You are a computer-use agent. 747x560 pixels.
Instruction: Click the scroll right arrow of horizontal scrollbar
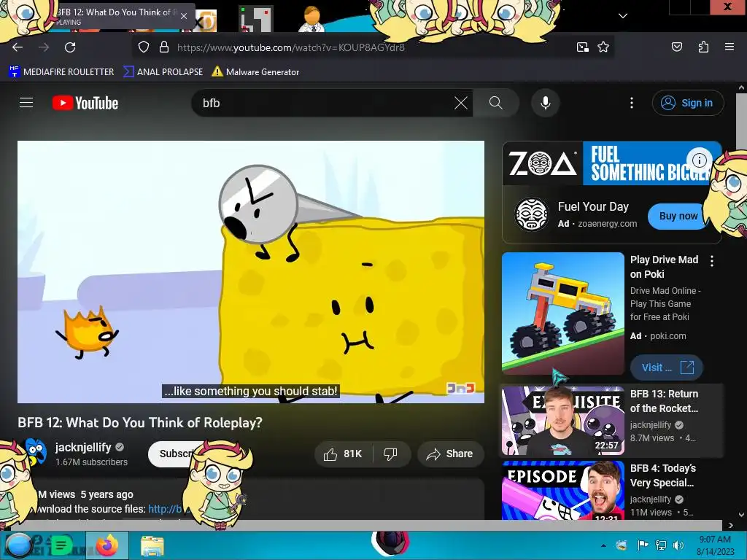point(730,525)
